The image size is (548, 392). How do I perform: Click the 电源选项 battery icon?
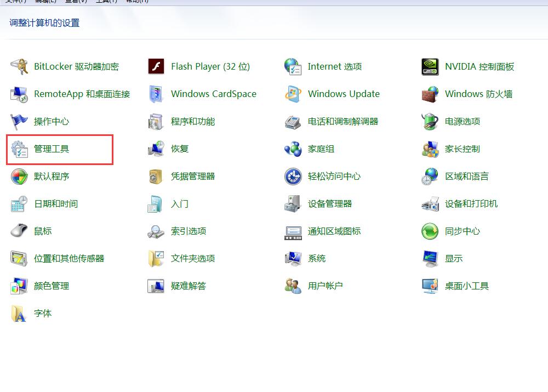[x=430, y=121]
